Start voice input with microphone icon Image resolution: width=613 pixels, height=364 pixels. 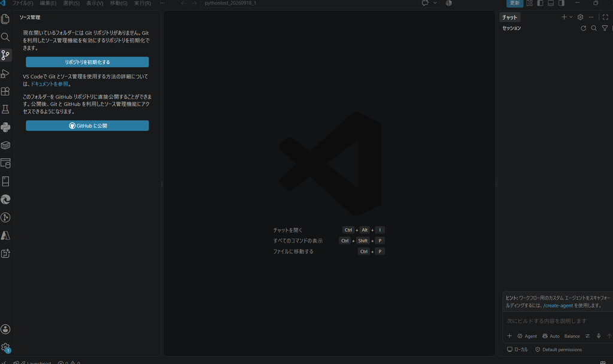[x=599, y=336]
